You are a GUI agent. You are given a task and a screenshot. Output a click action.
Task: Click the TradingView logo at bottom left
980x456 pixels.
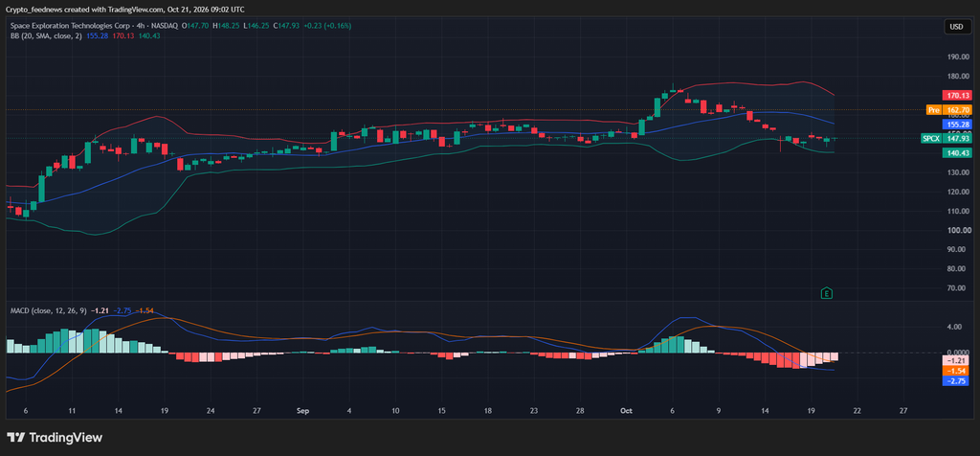[55, 438]
